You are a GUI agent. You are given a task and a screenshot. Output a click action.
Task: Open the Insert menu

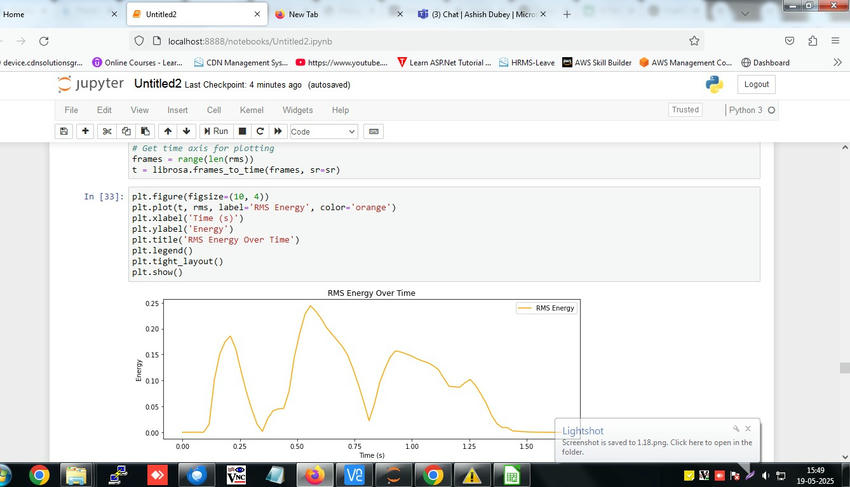[177, 110]
